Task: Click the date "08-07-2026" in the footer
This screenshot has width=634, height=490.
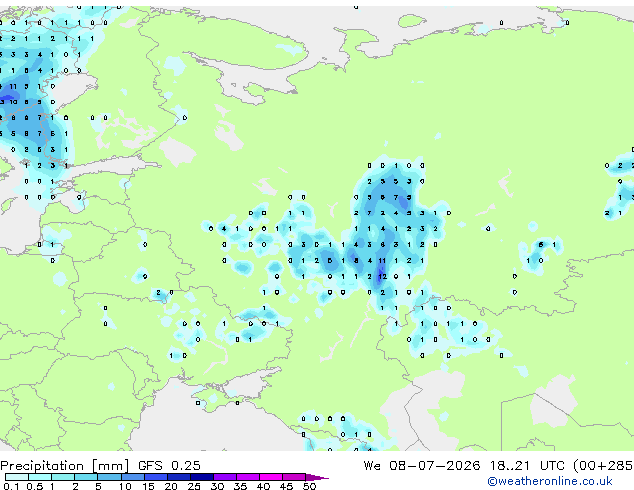Action: pos(435,466)
